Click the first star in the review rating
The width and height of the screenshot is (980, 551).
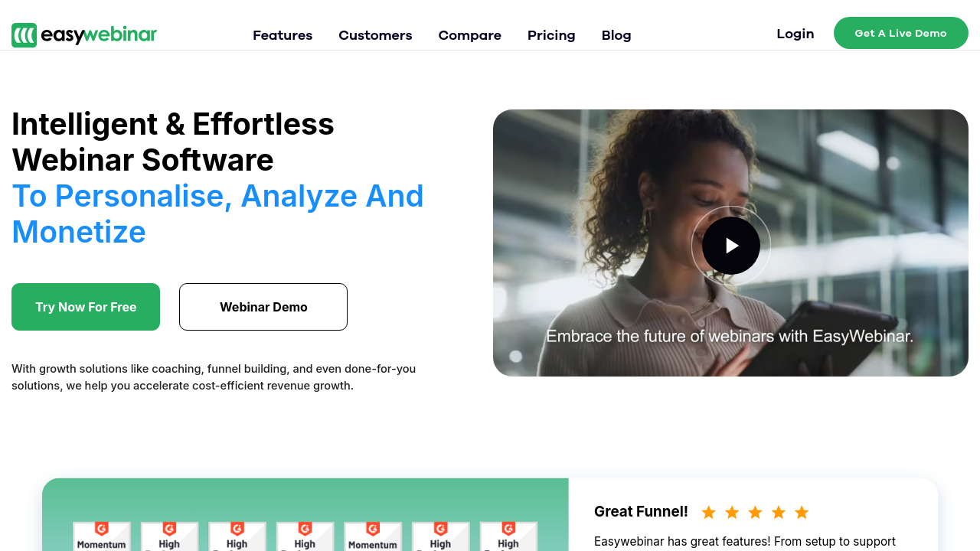[x=709, y=513]
